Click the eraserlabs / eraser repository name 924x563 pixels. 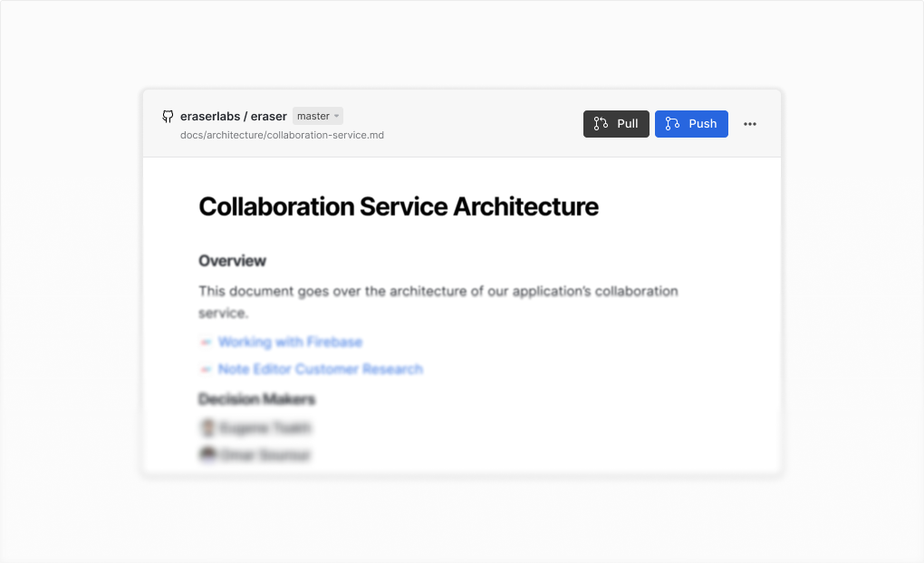235,116
